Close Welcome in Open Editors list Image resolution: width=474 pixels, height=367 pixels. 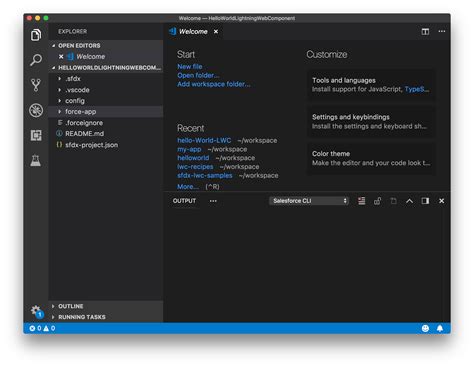[x=61, y=57]
